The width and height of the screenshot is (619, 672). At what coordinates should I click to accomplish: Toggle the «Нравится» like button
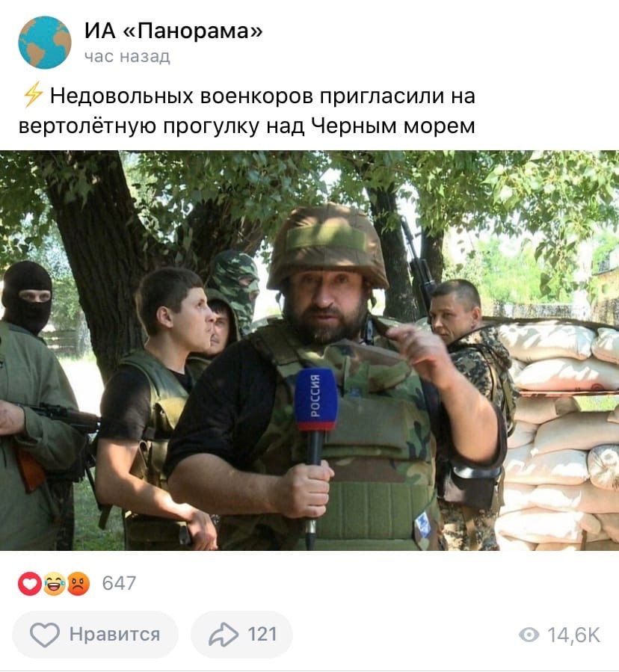click(95, 635)
